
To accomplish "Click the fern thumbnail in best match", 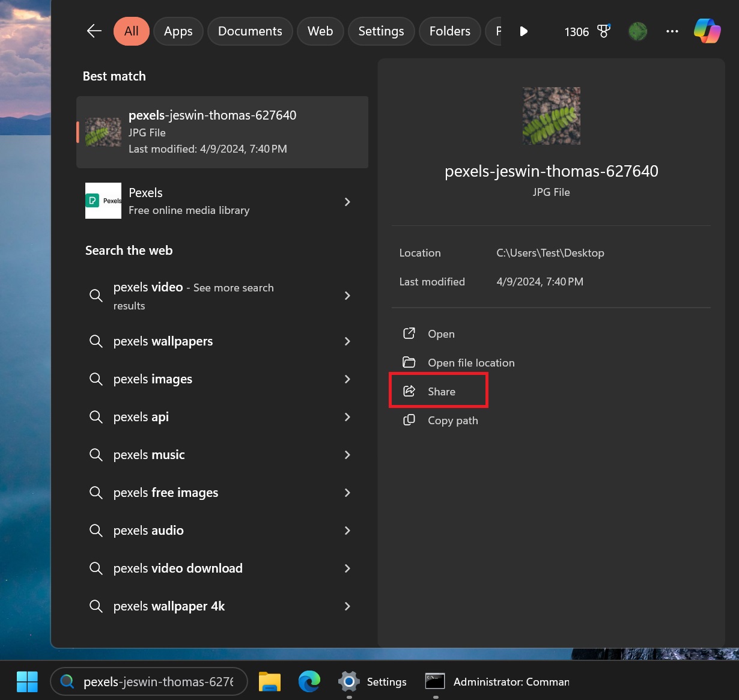I will pos(103,132).
